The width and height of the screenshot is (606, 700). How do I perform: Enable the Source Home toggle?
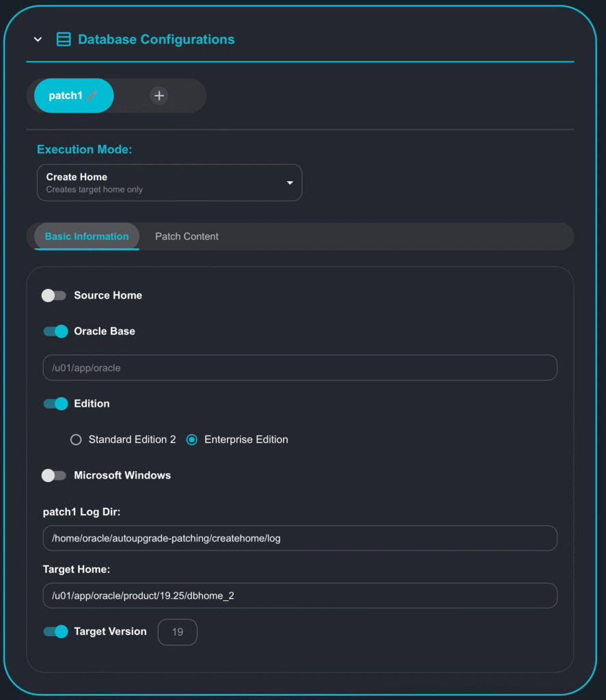[x=54, y=295]
